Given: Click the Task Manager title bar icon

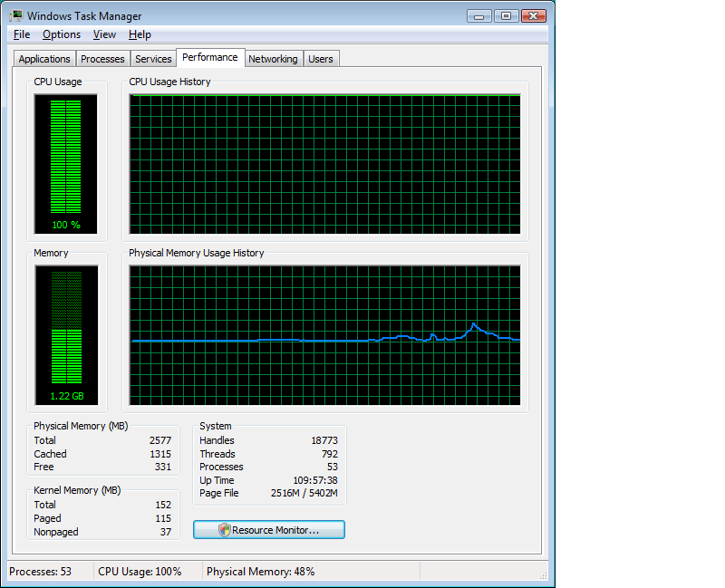Looking at the screenshot, I should (x=16, y=15).
